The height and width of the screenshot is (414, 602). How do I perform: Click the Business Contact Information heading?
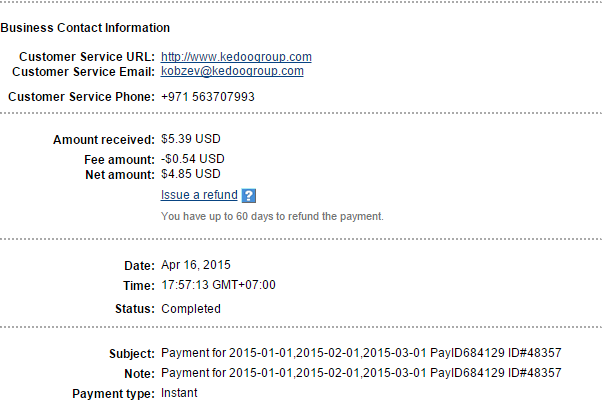click(x=85, y=28)
